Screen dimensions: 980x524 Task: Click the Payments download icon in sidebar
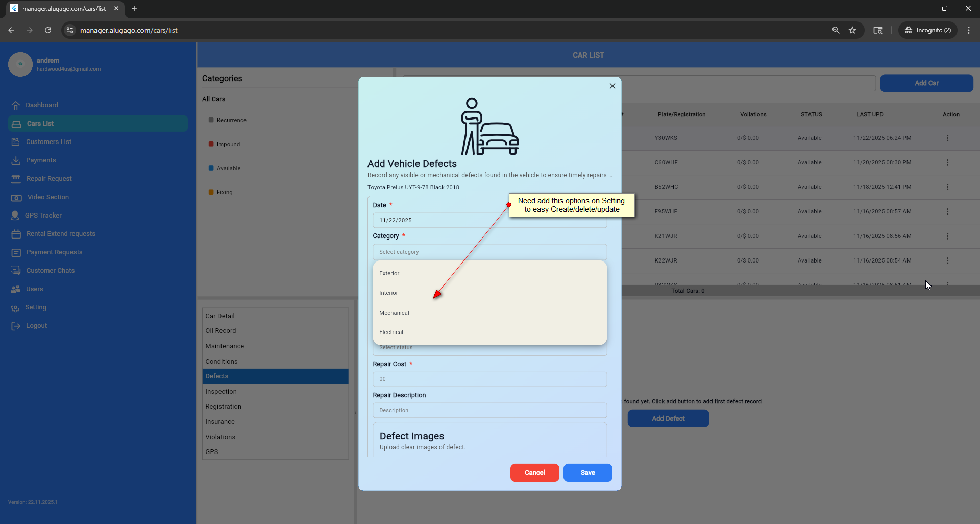point(16,160)
